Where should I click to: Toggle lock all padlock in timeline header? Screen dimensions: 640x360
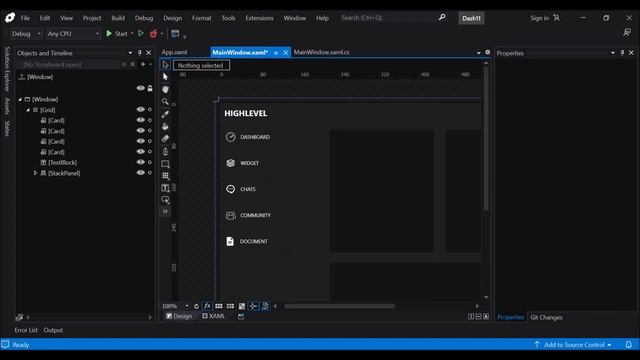click(x=150, y=88)
